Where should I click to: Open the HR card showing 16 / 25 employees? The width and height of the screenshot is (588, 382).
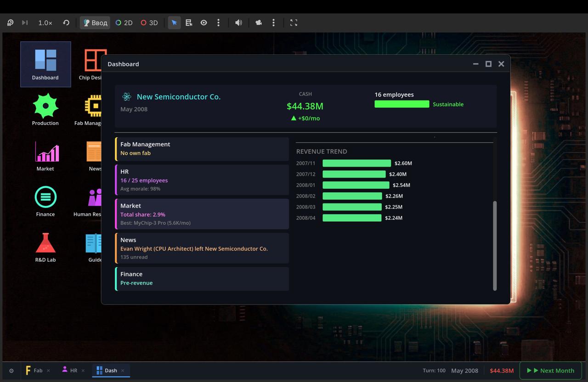tap(202, 180)
